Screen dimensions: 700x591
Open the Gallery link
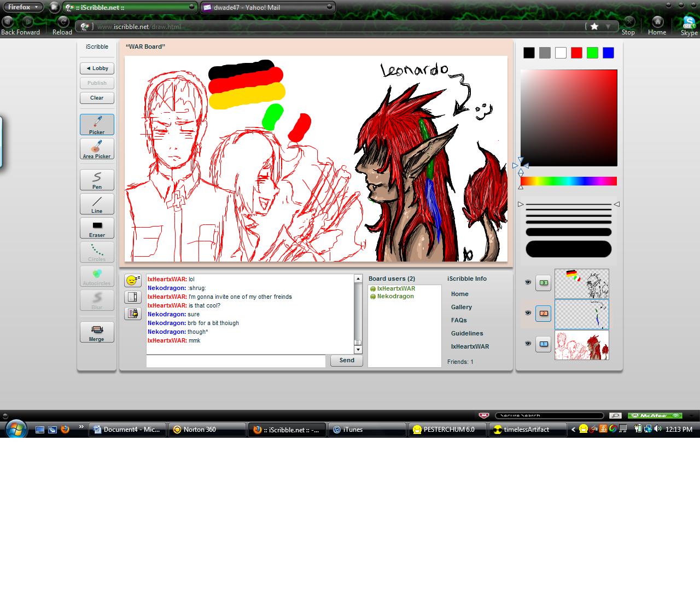coord(462,307)
